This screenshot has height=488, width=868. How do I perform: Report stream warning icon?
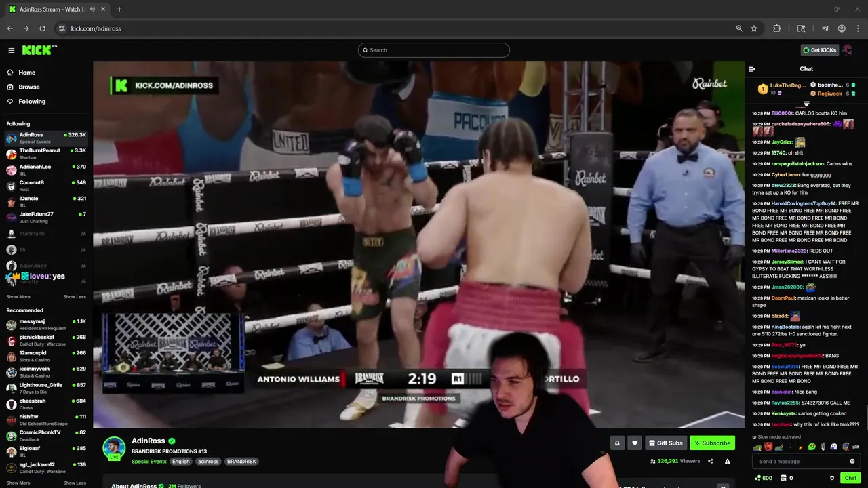(728, 461)
